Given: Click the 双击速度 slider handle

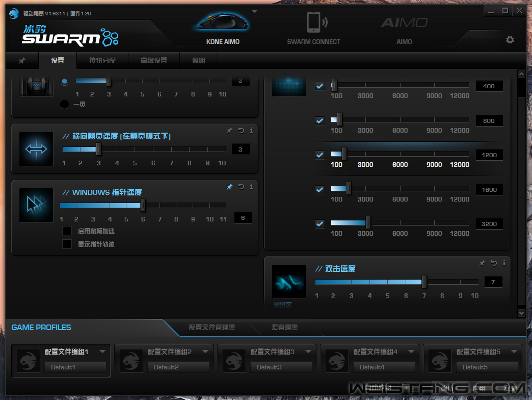Looking at the screenshot, I should point(424,282).
